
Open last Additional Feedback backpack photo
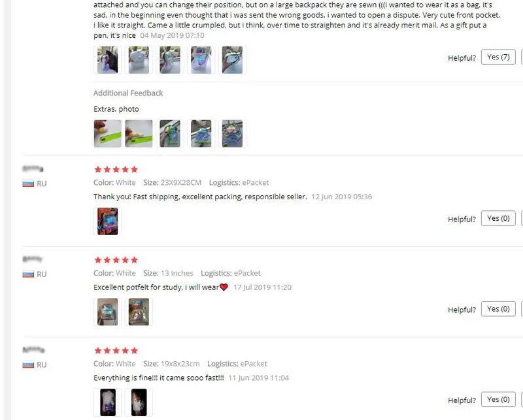(232, 134)
